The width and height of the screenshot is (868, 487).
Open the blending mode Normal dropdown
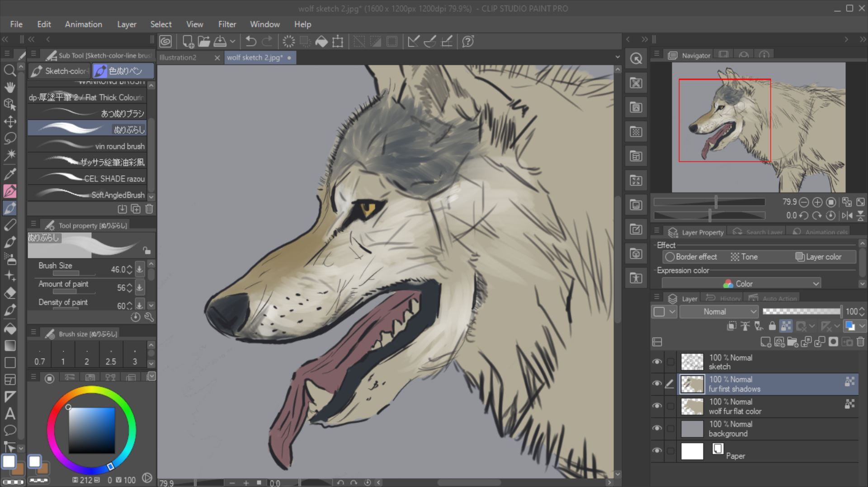(719, 312)
